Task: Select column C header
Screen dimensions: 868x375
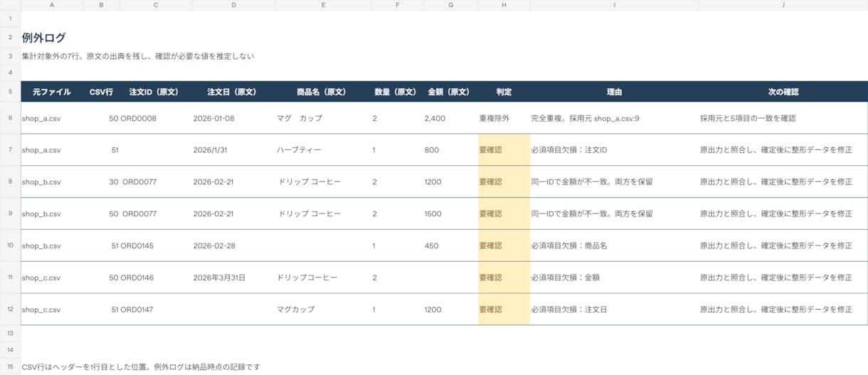Action: click(x=156, y=5)
